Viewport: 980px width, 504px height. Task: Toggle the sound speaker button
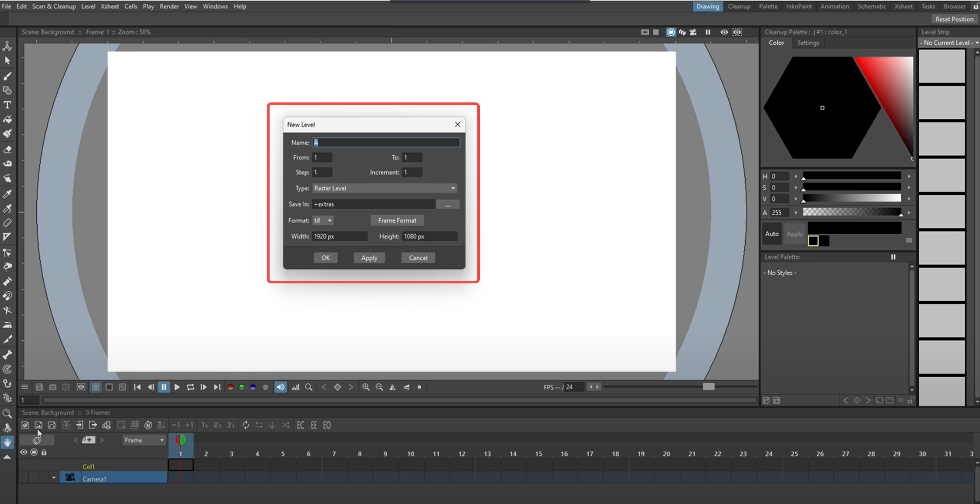(x=280, y=387)
